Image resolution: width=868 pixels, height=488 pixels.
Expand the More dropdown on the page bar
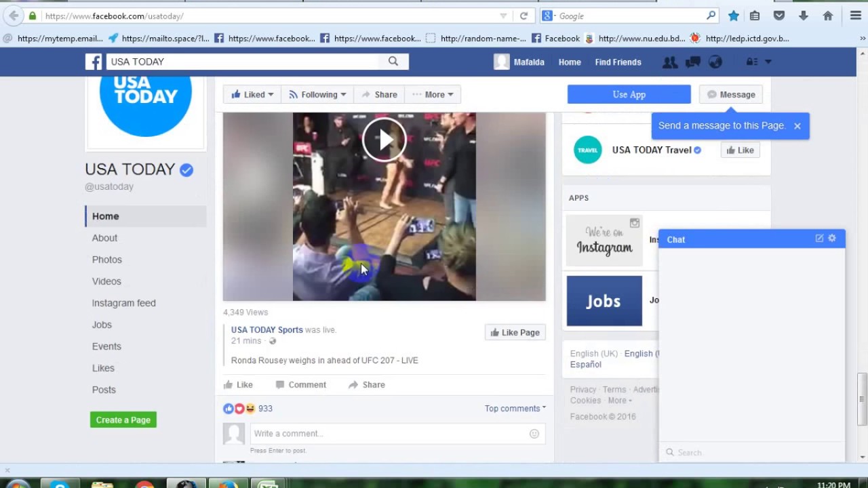click(433, 95)
